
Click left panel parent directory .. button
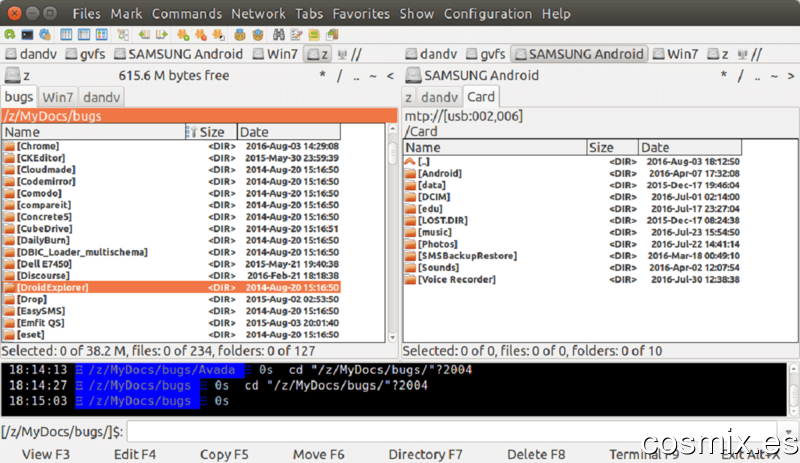point(356,76)
